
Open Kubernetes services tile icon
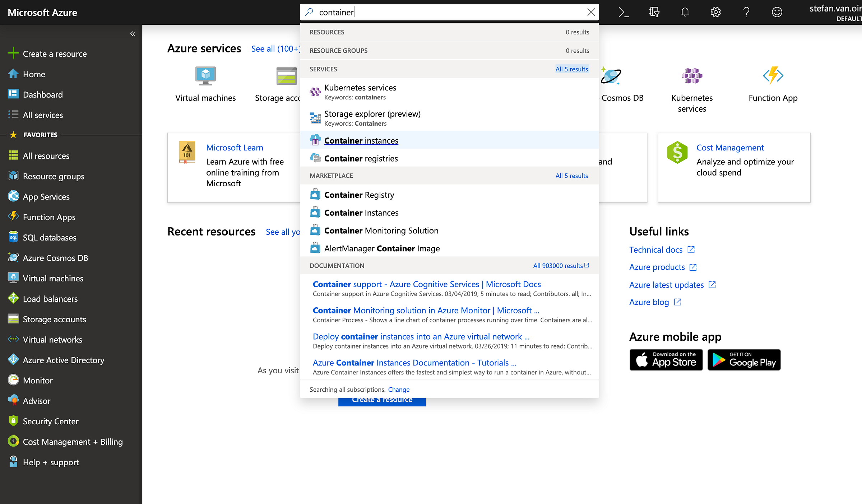(x=692, y=76)
